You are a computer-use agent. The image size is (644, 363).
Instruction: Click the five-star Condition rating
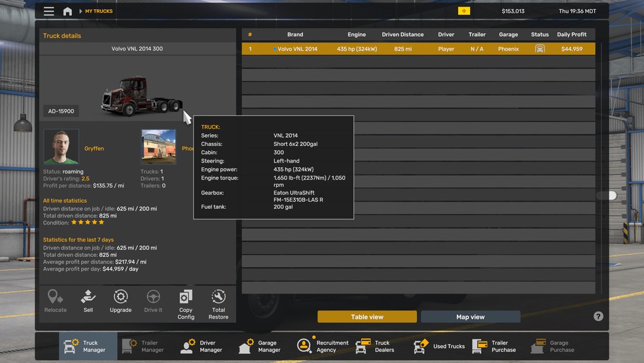point(88,222)
